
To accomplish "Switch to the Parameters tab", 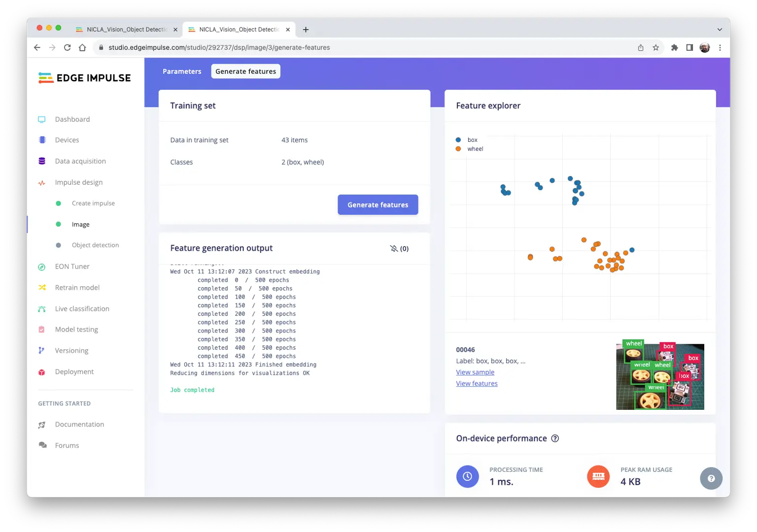I will coord(182,71).
